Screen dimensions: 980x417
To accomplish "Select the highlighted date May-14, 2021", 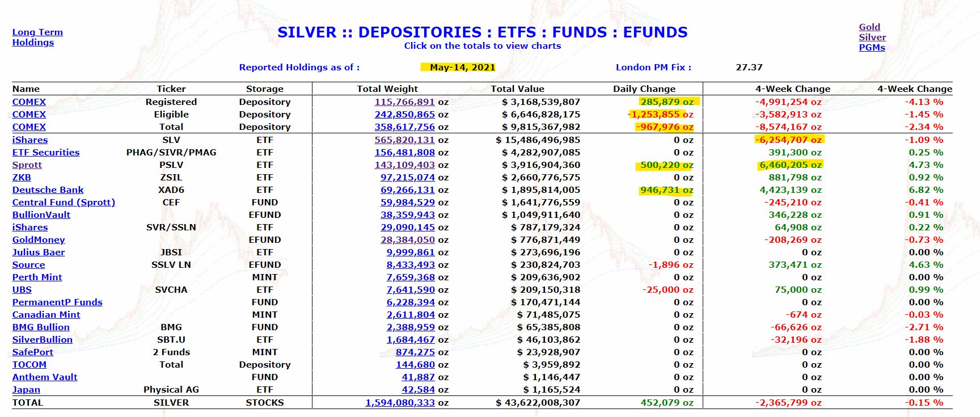I will click(x=462, y=67).
